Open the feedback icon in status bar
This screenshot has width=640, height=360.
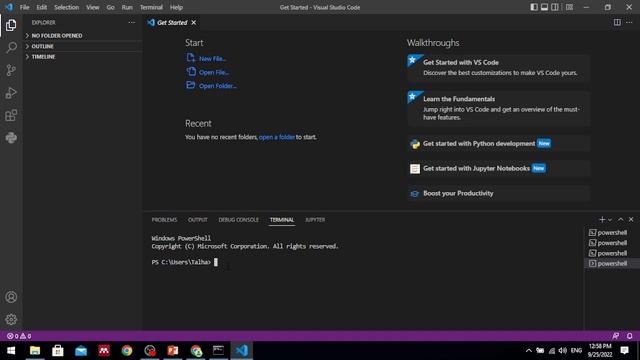[x=616, y=336]
